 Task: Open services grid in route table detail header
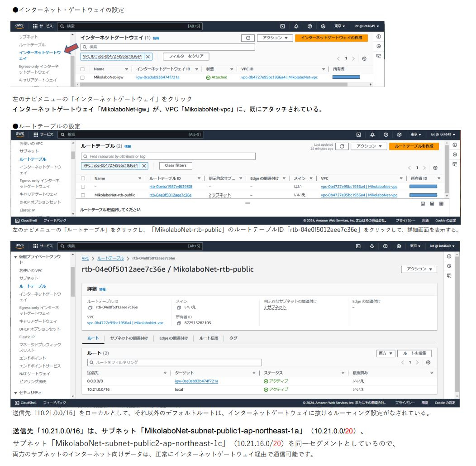point(35,246)
